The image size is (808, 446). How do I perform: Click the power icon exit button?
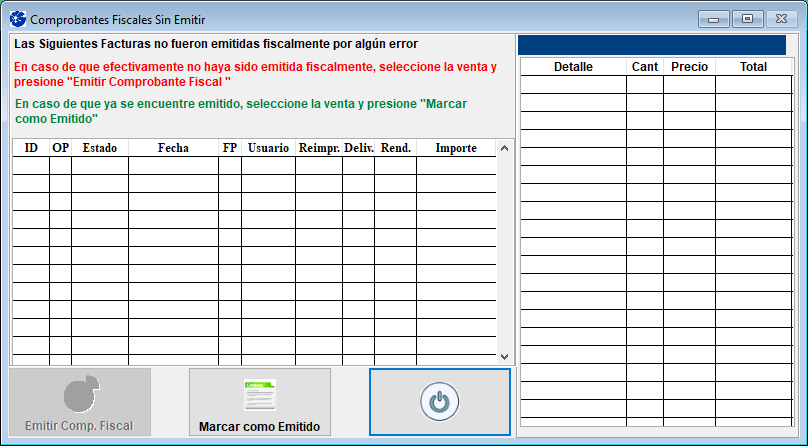(x=439, y=402)
